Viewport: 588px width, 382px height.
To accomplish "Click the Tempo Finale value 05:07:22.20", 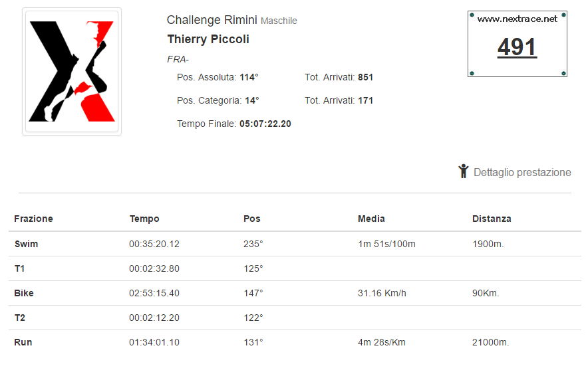I will coord(265,124).
